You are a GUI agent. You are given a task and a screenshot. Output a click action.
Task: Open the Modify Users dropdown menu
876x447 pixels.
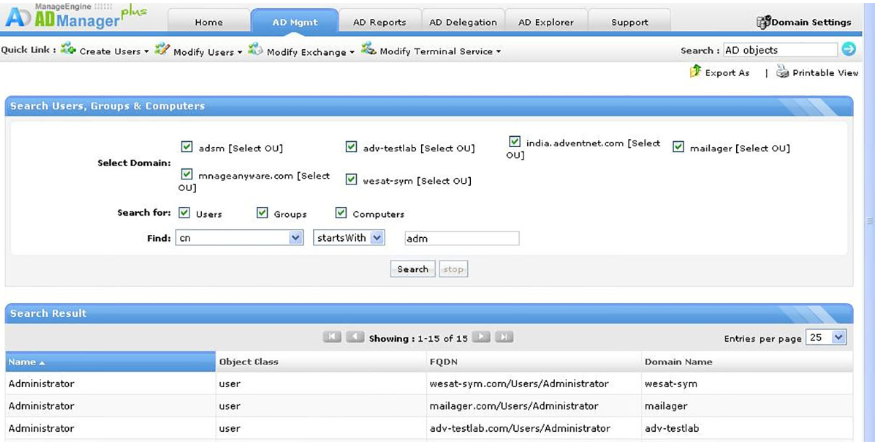pyautogui.click(x=240, y=51)
